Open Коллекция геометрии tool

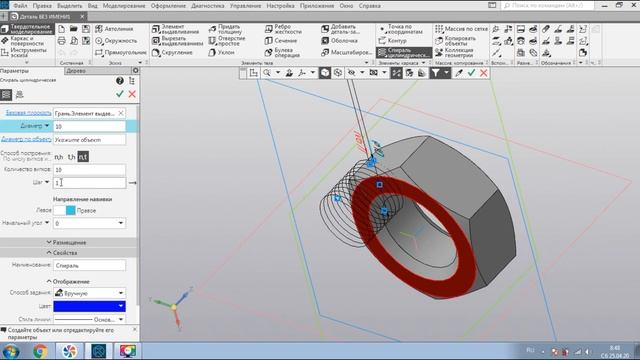coord(454,53)
